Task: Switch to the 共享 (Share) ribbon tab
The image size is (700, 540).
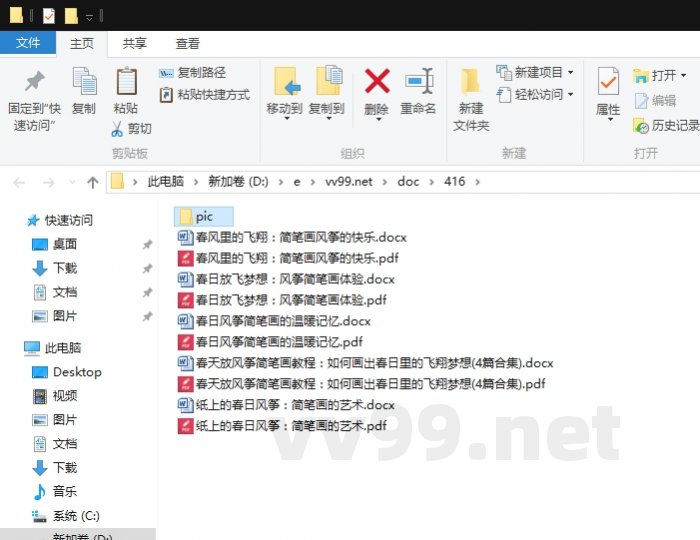Action: click(134, 43)
